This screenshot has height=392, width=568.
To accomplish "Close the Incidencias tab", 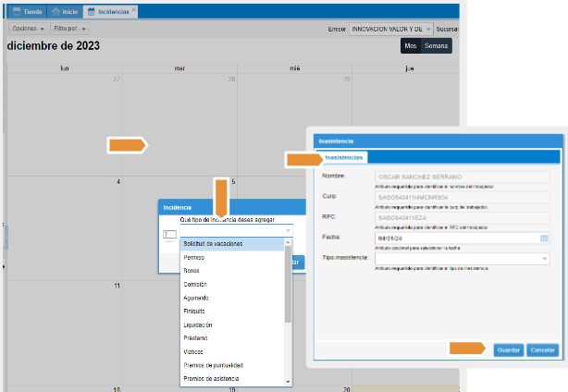I will [x=134, y=11].
